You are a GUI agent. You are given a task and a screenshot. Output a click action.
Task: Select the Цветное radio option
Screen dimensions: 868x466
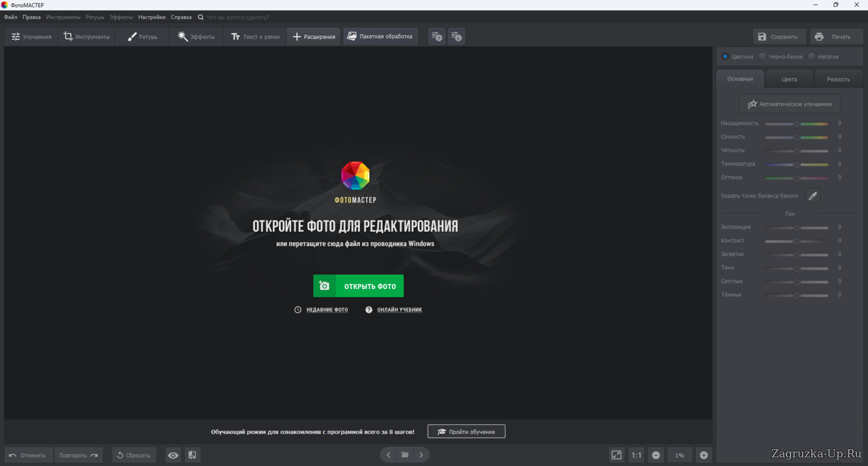tap(725, 57)
